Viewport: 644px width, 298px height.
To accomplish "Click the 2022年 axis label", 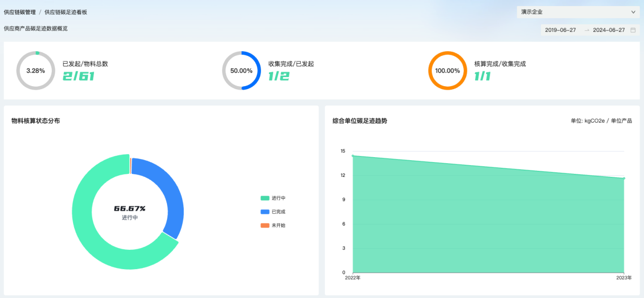I will (x=353, y=278).
